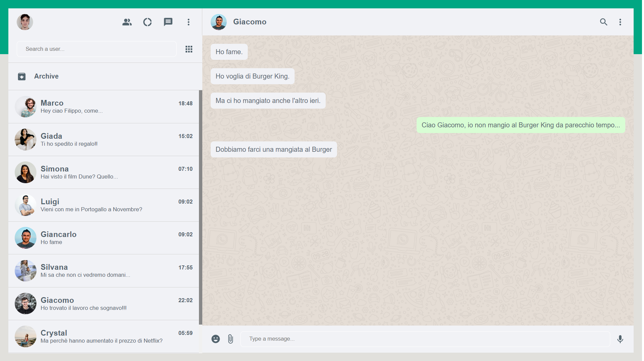Open the emoji picker
The height and width of the screenshot is (361, 644).
pyautogui.click(x=216, y=339)
